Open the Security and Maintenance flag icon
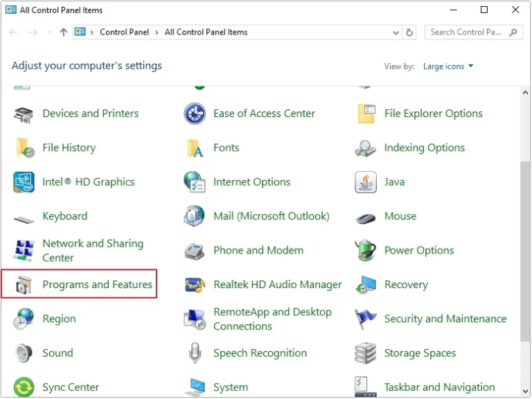The width and height of the screenshot is (532, 399). 365,319
